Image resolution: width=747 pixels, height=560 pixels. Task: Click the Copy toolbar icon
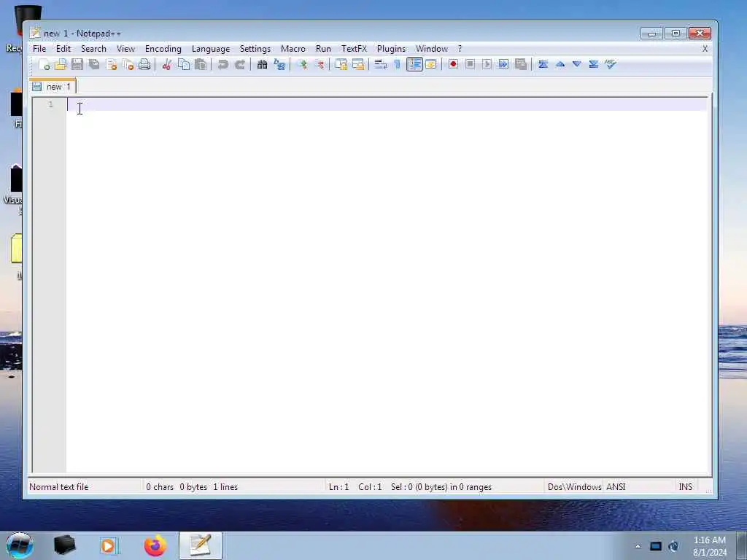183,64
